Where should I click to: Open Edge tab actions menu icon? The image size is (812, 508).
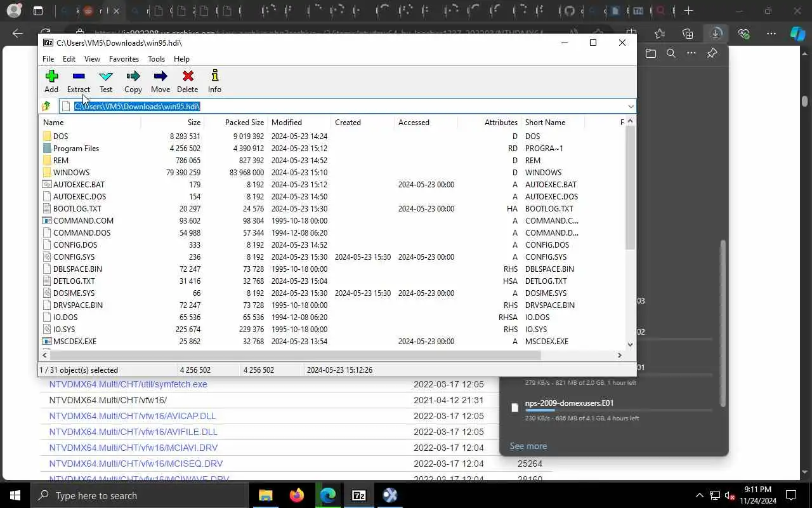click(x=38, y=11)
